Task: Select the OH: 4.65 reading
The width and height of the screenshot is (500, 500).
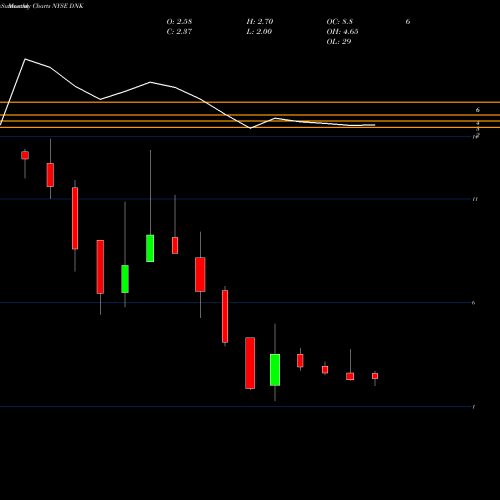Action: (342, 32)
